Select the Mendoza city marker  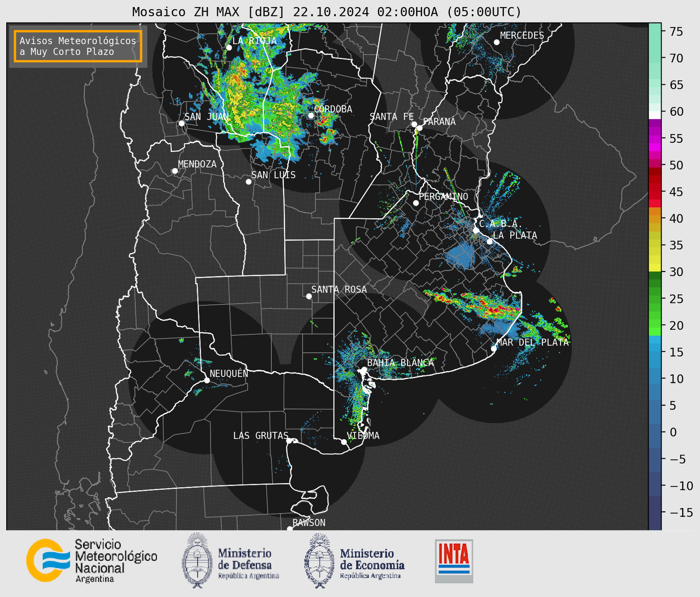[175, 171]
